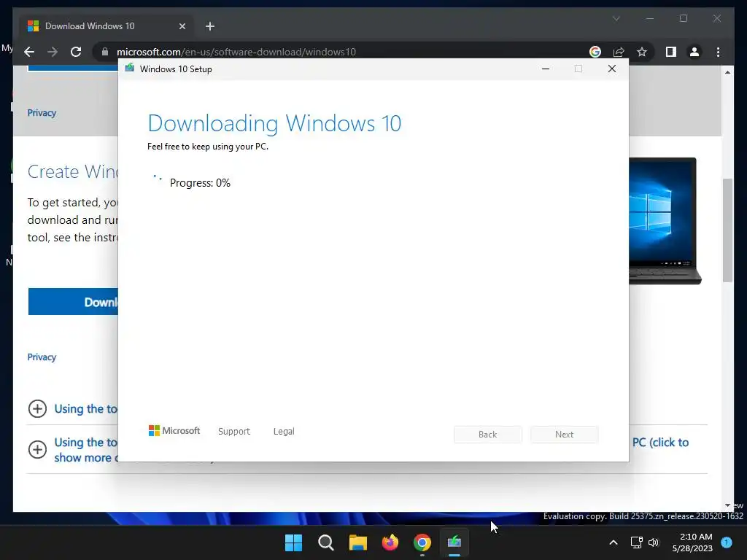
Task: Open Chrome tab search chevron
Action: 616,18
